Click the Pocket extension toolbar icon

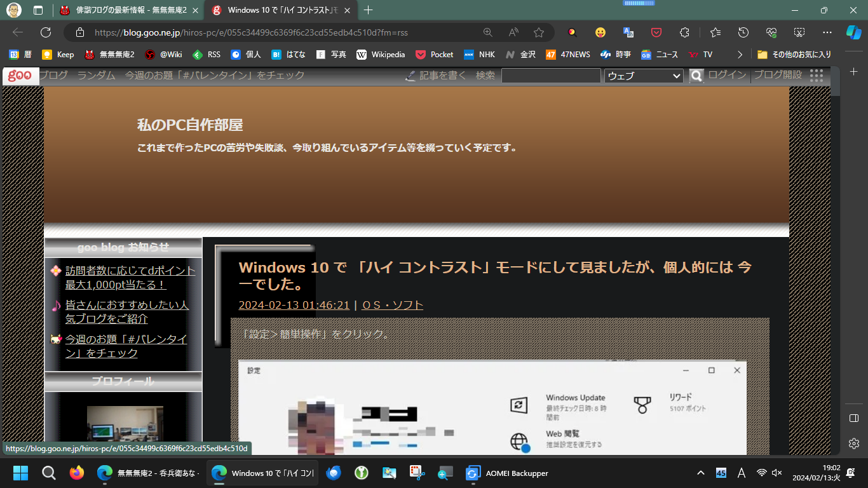coord(657,32)
